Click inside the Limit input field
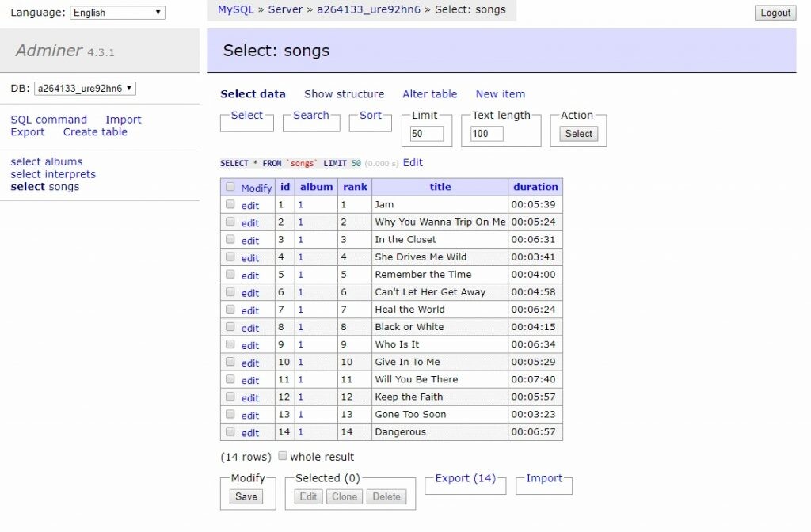811x532 pixels. coord(426,133)
